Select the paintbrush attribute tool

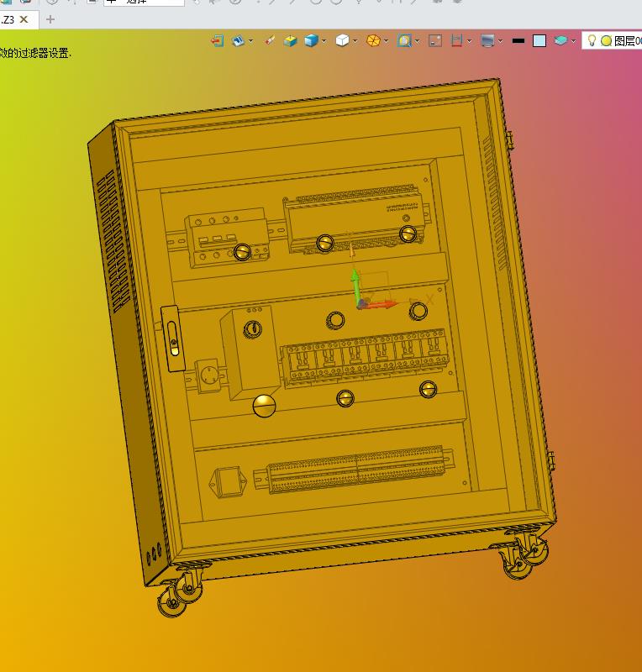coord(270,40)
